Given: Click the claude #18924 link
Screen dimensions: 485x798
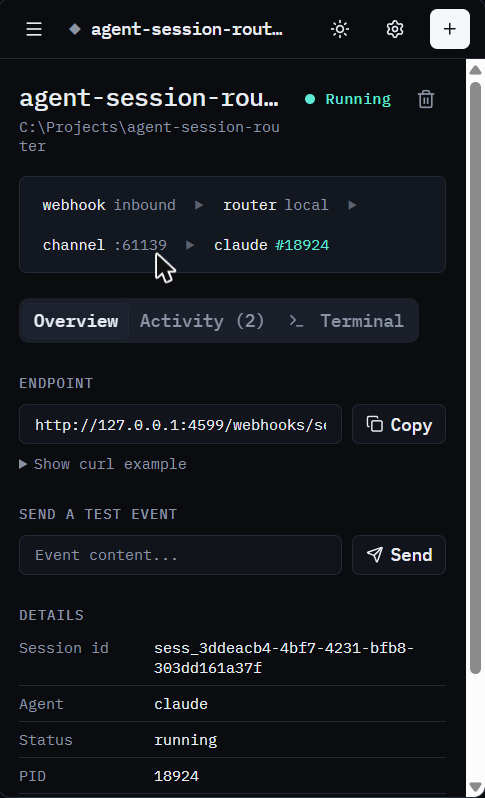Looking at the screenshot, I should pyautogui.click(x=272, y=245).
